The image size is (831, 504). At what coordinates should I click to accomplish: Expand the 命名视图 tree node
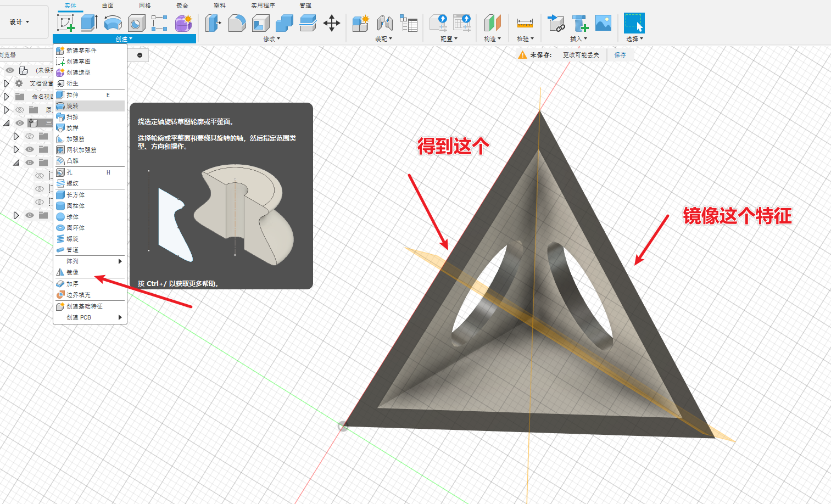click(7, 97)
